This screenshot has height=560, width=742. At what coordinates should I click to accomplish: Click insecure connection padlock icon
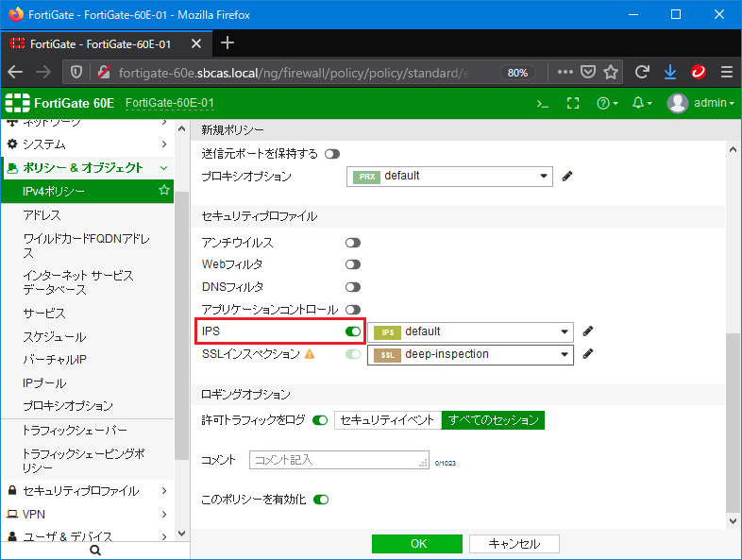(x=104, y=73)
